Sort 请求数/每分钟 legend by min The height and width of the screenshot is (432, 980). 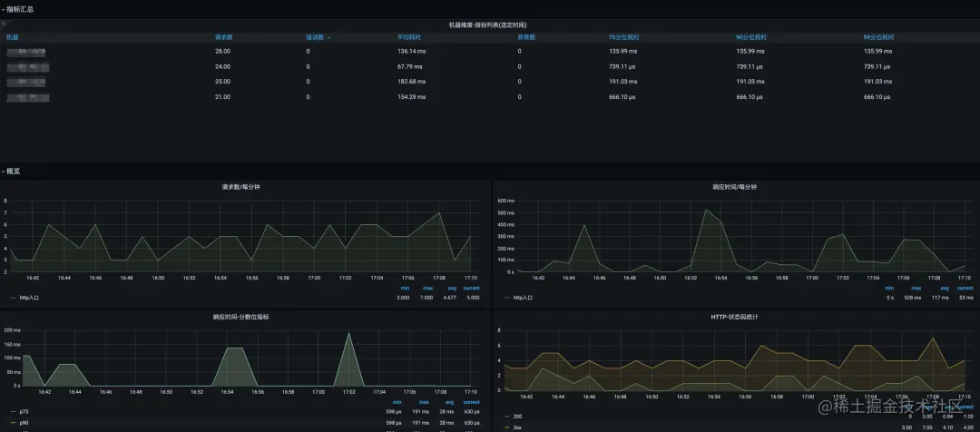point(405,289)
